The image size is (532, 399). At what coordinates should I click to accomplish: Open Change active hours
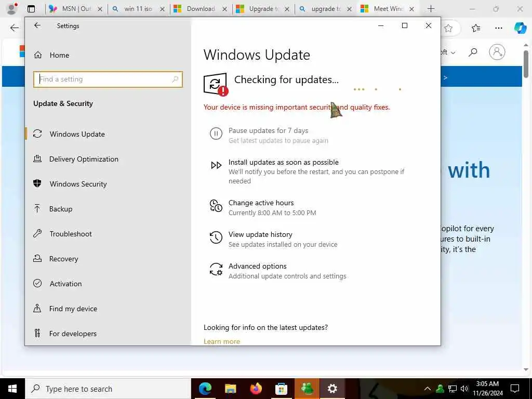[x=261, y=203]
